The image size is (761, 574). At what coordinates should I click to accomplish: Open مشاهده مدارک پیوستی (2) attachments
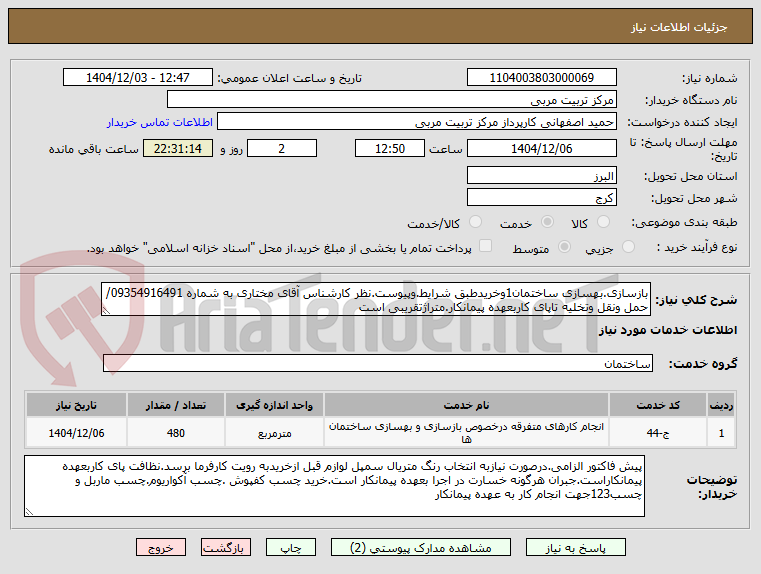tap(420, 547)
